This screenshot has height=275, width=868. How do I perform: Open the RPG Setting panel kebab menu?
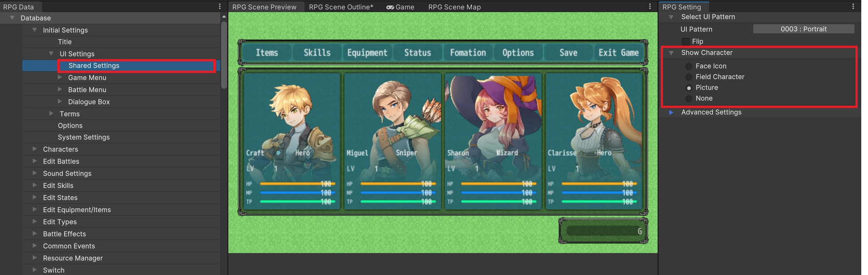point(853,6)
